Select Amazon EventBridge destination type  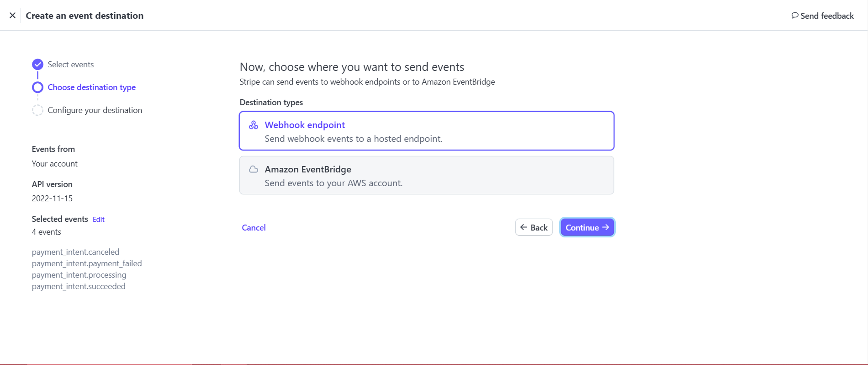pyautogui.click(x=427, y=175)
